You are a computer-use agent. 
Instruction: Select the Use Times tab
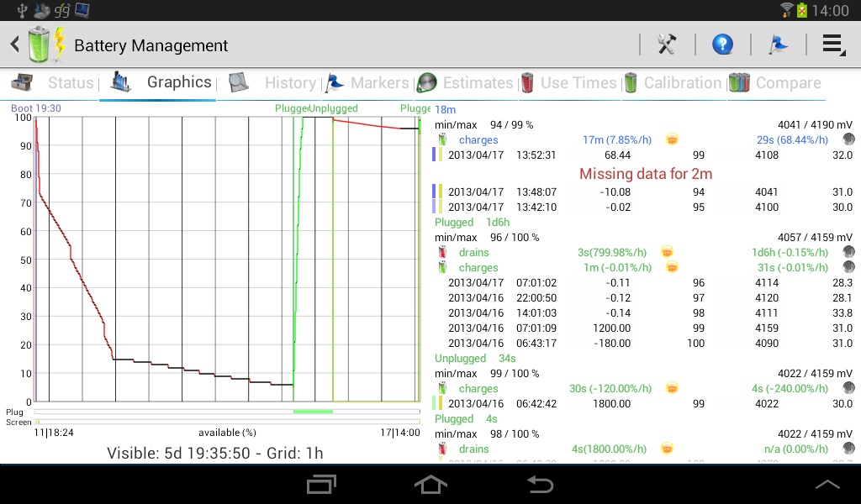tap(569, 83)
